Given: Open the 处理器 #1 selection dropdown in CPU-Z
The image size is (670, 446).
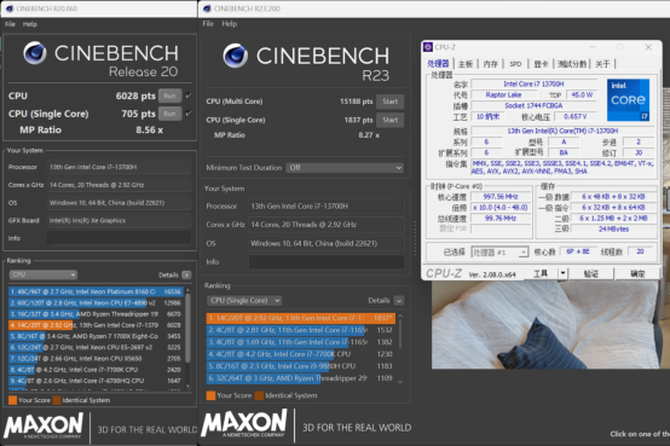Looking at the screenshot, I should (500, 252).
